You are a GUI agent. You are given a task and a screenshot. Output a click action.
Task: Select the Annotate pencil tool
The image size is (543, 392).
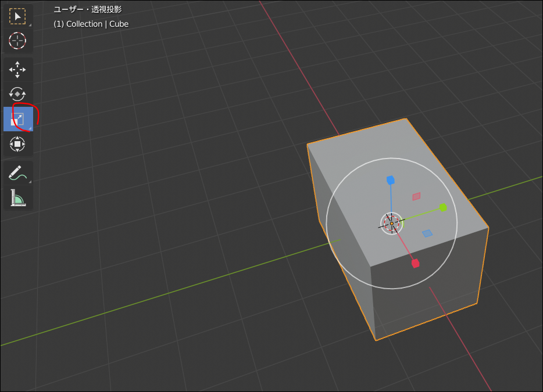[x=17, y=173]
